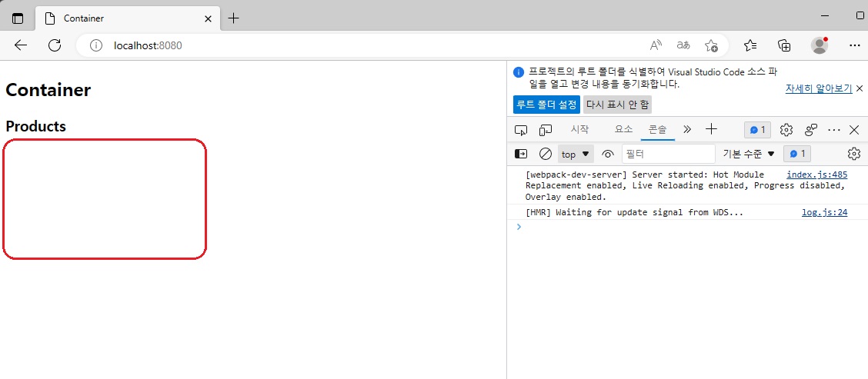Create a live expression eye icon
The width and height of the screenshot is (868, 379).
609,154
